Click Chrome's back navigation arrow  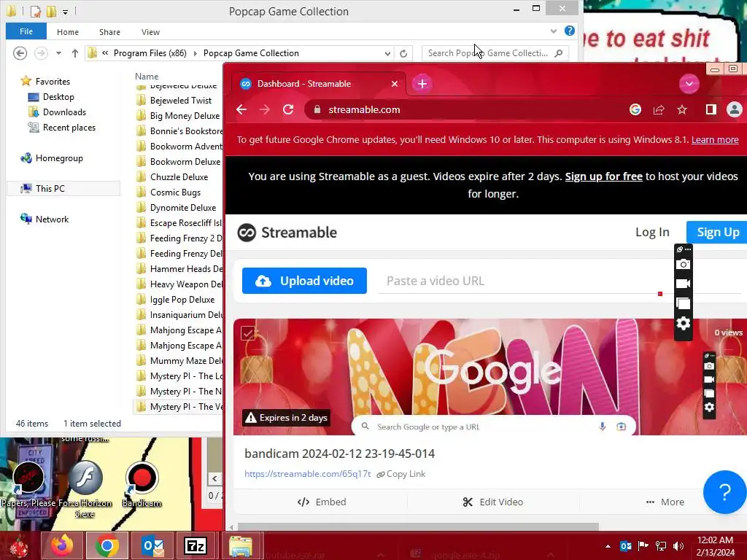point(241,109)
